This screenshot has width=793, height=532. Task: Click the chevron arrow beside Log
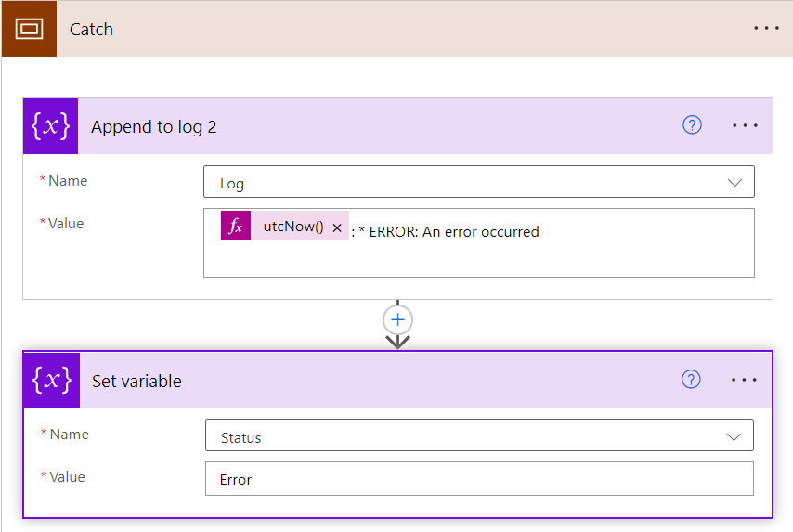(x=735, y=183)
